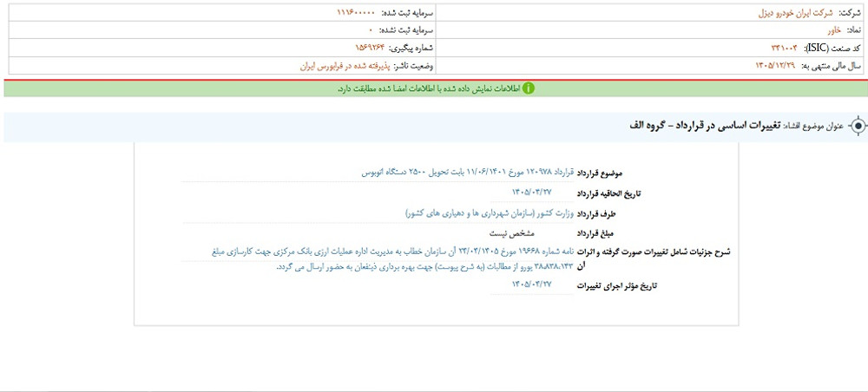
Task: Click the target icon beside the disclosure title
Action: (858, 127)
